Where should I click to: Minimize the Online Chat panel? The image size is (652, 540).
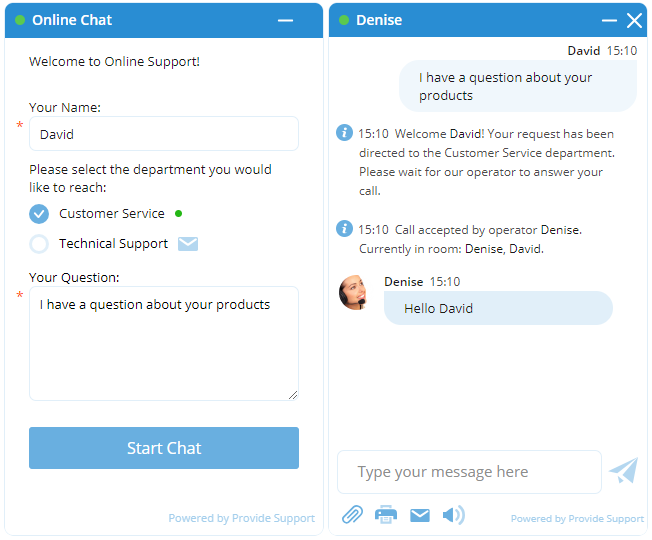pos(286,20)
